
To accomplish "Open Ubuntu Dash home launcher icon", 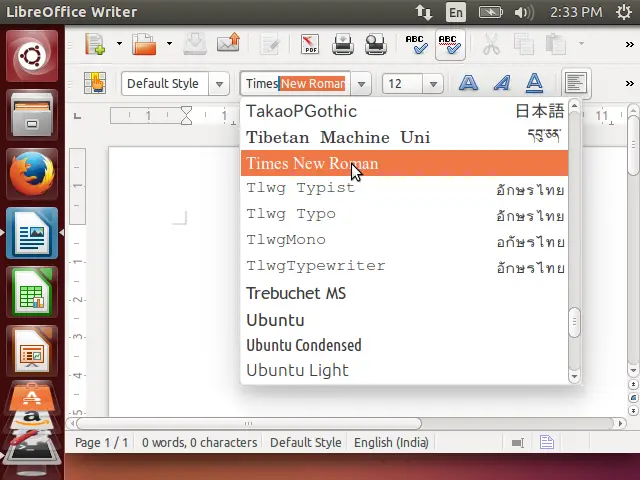I will (x=32, y=56).
